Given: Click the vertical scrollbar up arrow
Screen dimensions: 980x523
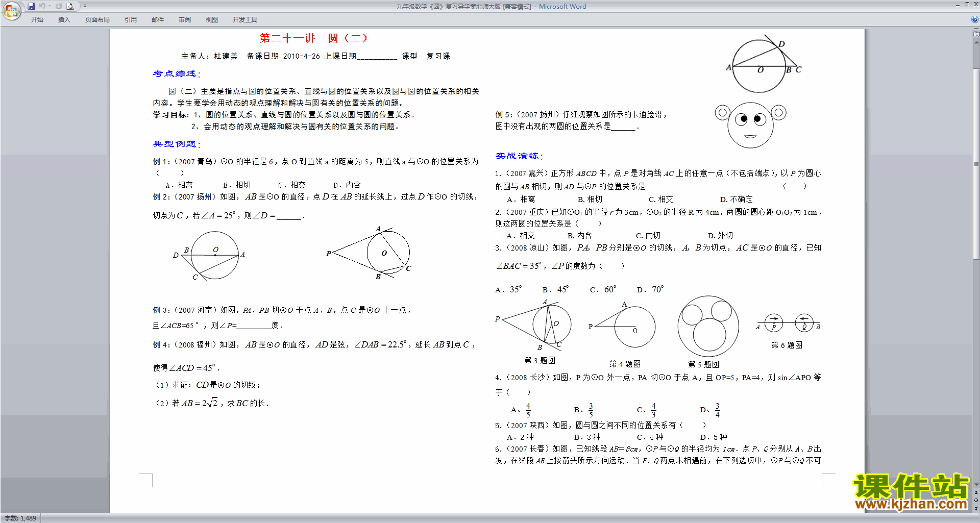Looking at the screenshot, I should [x=976, y=42].
